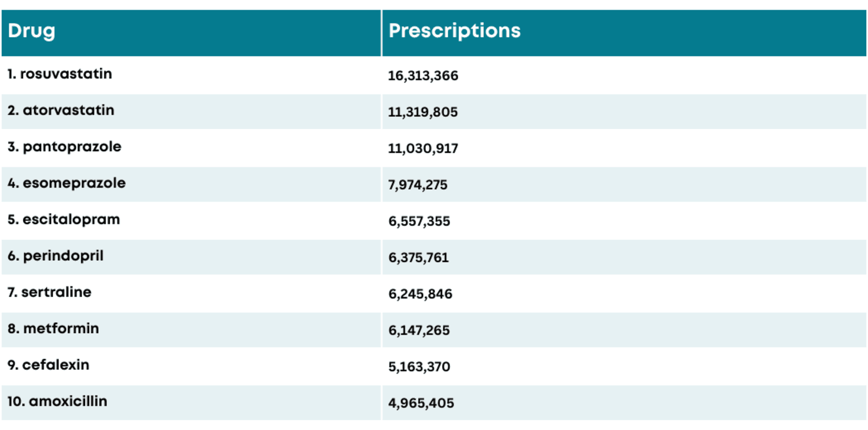Click the Drug column header
868x430 pixels.
click(x=32, y=31)
